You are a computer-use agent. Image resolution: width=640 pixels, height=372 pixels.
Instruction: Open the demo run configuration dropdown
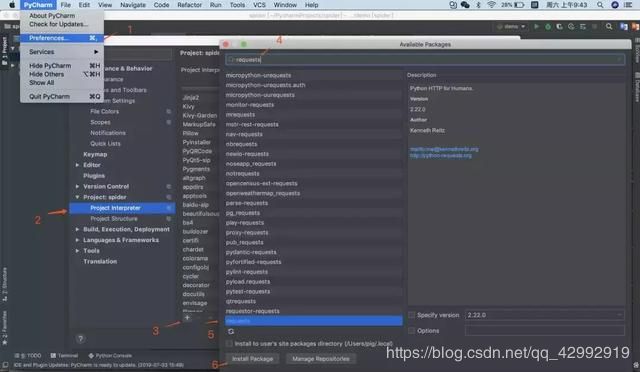click(x=511, y=27)
